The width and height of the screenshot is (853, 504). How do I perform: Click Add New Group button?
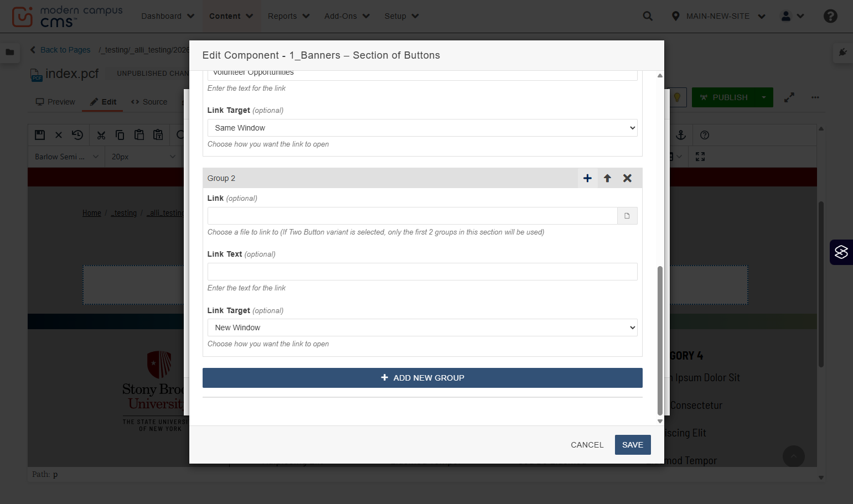422,378
